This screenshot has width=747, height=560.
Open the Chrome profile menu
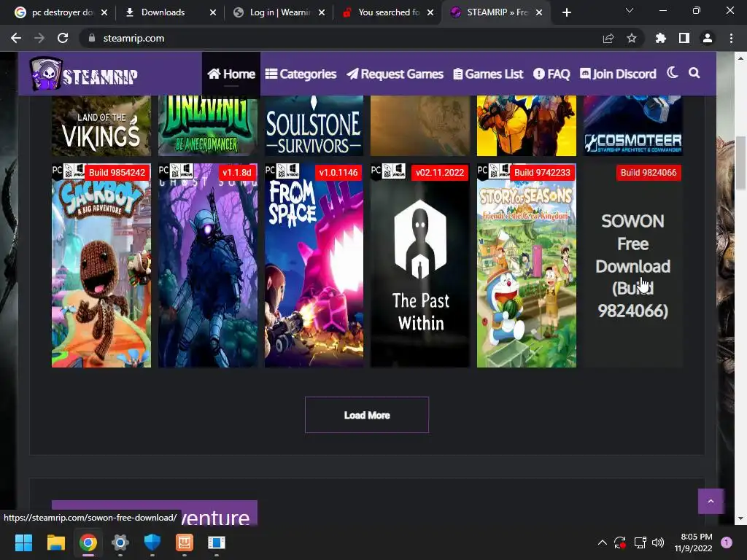708,38
